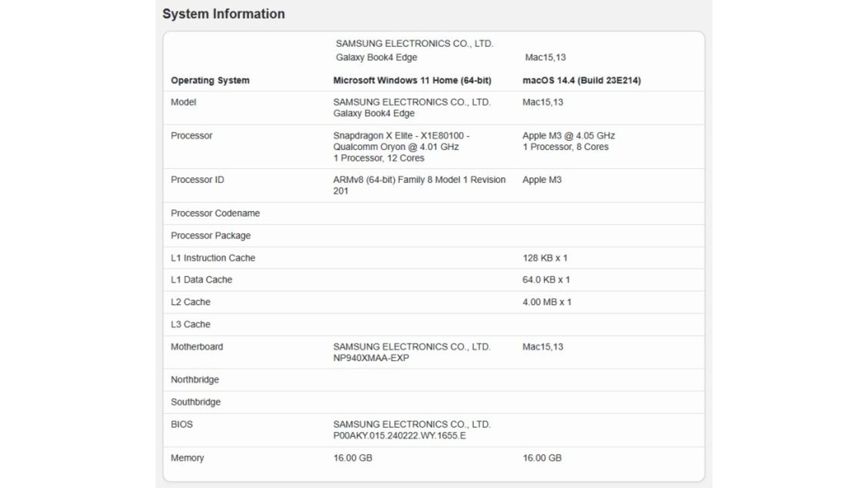Viewport: 868px width, 488px height.
Task: Click the L1 Instruction Cache label
Action: pyautogui.click(x=213, y=258)
